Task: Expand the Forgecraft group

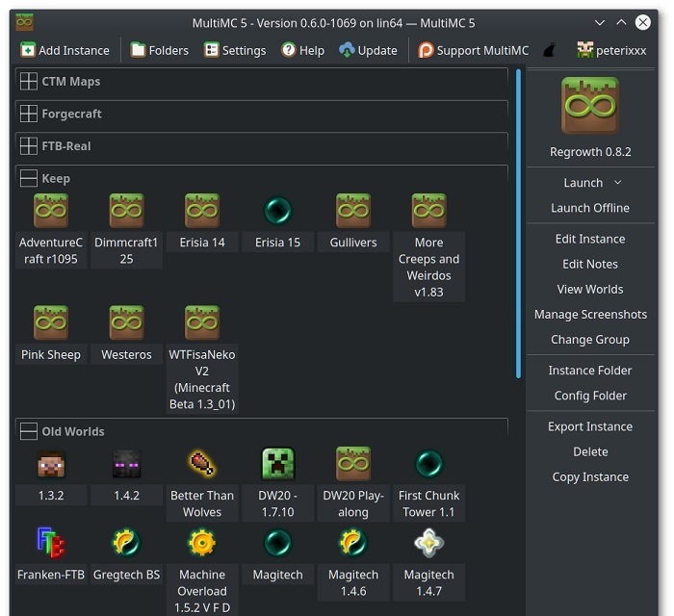Action: pos(29,114)
